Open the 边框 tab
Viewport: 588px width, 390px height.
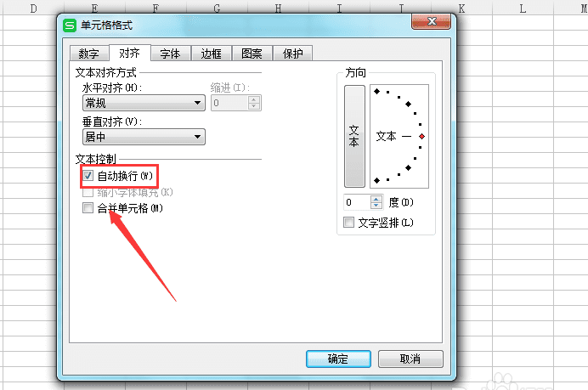coord(211,54)
